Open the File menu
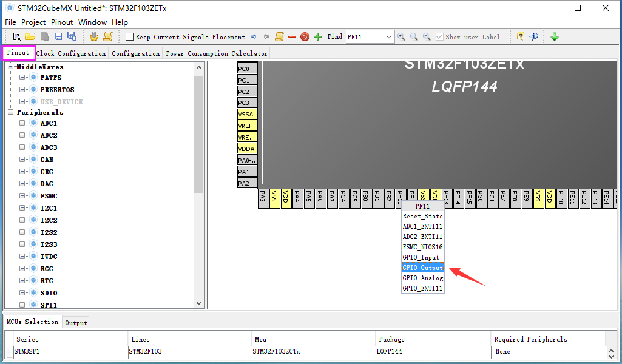Viewport: 622px width, 364px height. tap(10, 22)
